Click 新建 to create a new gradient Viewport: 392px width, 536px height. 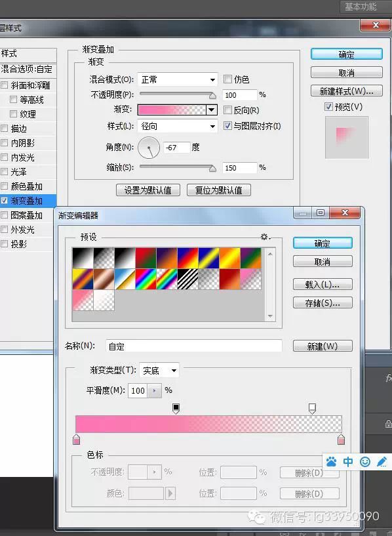point(323,346)
